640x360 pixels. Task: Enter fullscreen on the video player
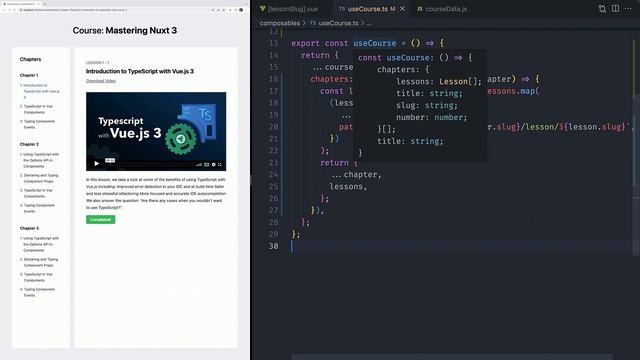(x=220, y=164)
